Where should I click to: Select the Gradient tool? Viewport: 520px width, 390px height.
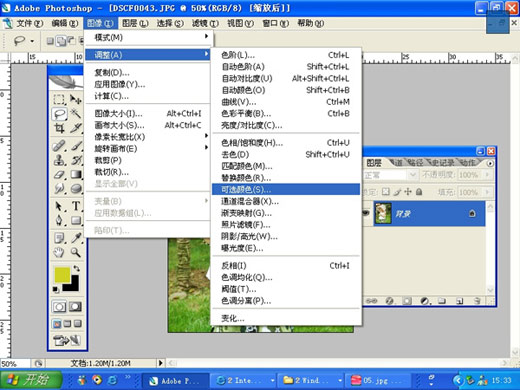76,174
